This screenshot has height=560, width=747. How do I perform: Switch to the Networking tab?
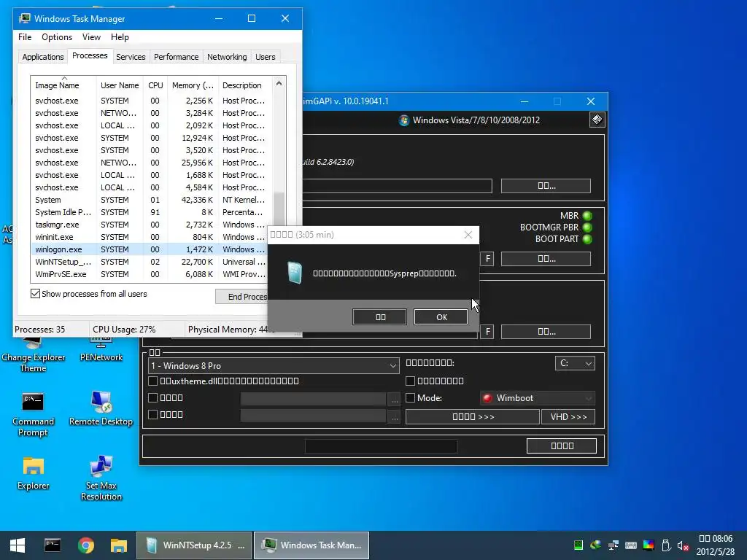pyautogui.click(x=227, y=57)
